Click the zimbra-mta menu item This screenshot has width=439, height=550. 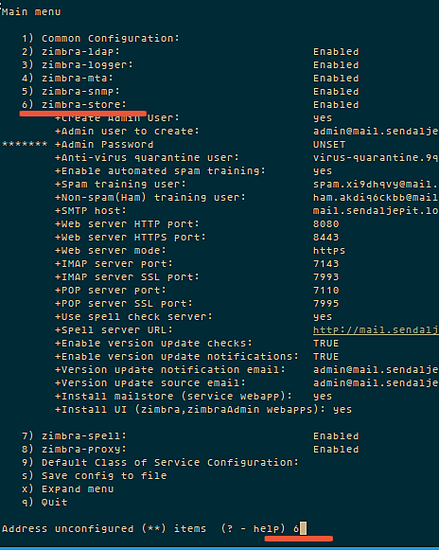(x=190, y=78)
